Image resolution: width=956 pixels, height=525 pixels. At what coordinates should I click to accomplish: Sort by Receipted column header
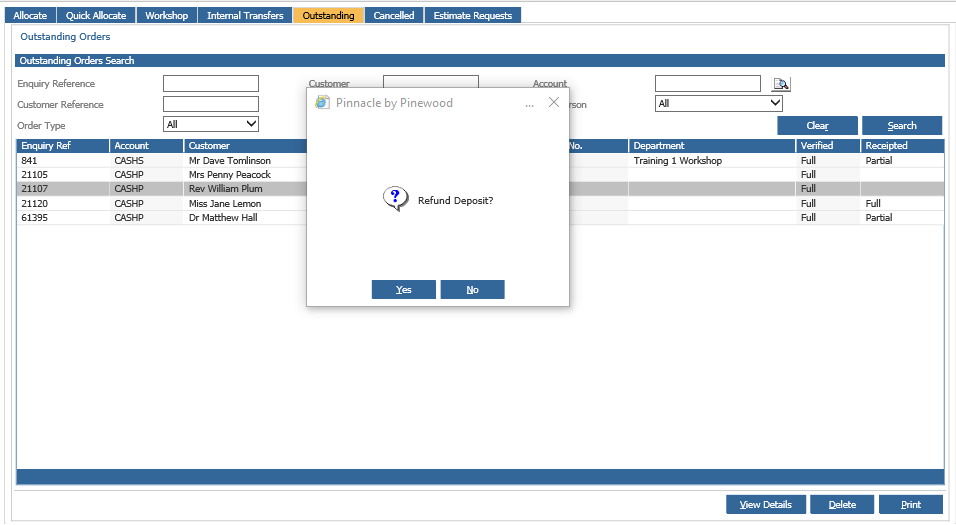[902, 146]
